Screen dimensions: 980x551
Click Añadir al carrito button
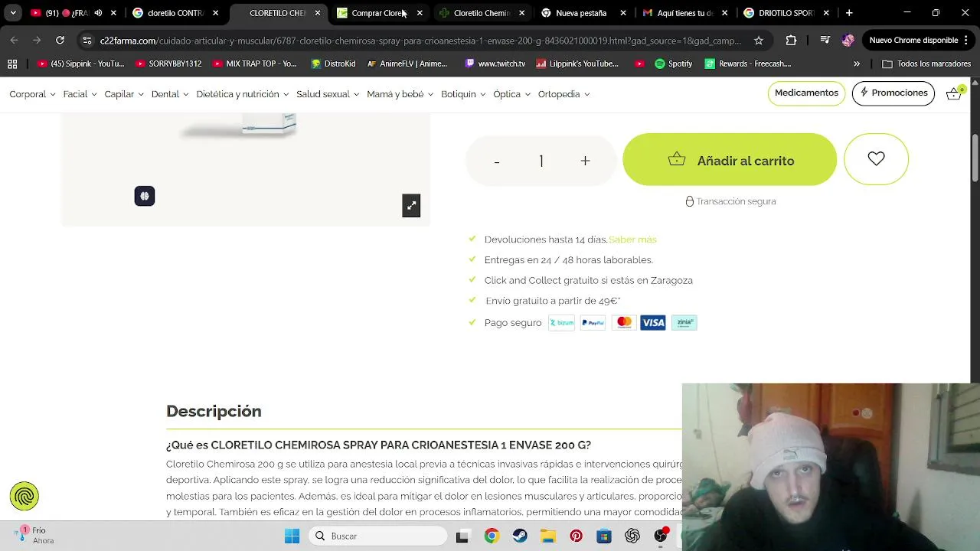click(730, 159)
